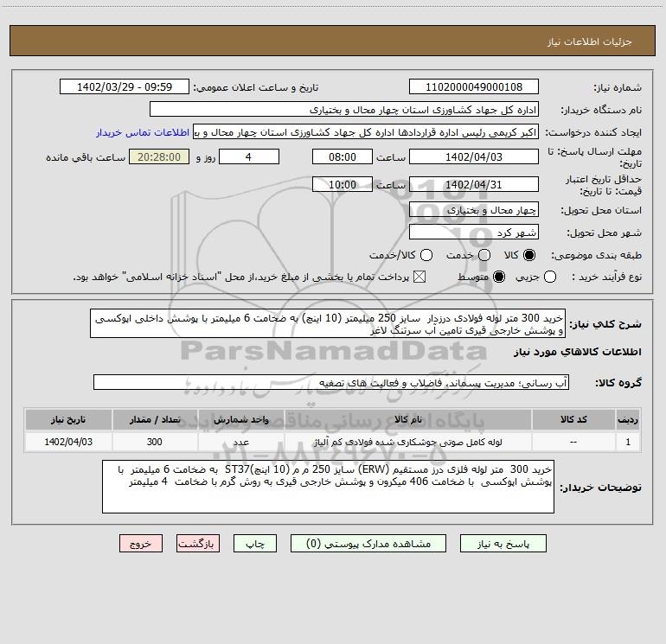Click the quantity cell showing 300

pyautogui.click(x=155, y=442)
